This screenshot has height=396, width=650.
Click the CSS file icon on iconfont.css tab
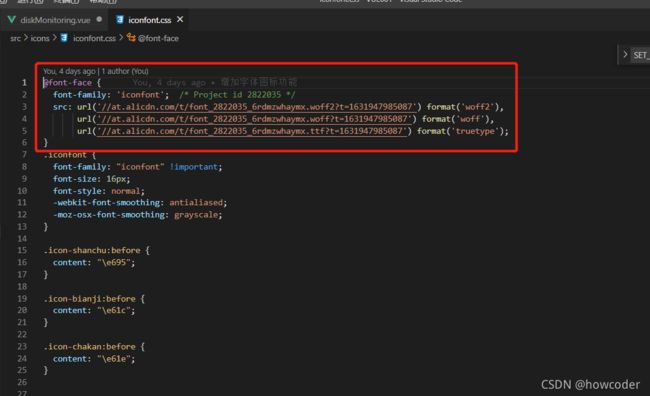(x=120, y=20)
